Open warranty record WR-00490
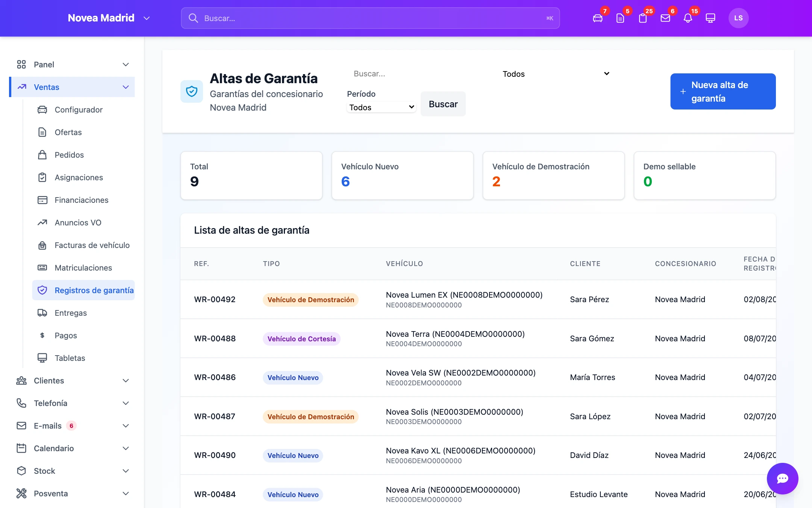The height and width of the screenshot is (508, 812). click(x=215, y=455)
